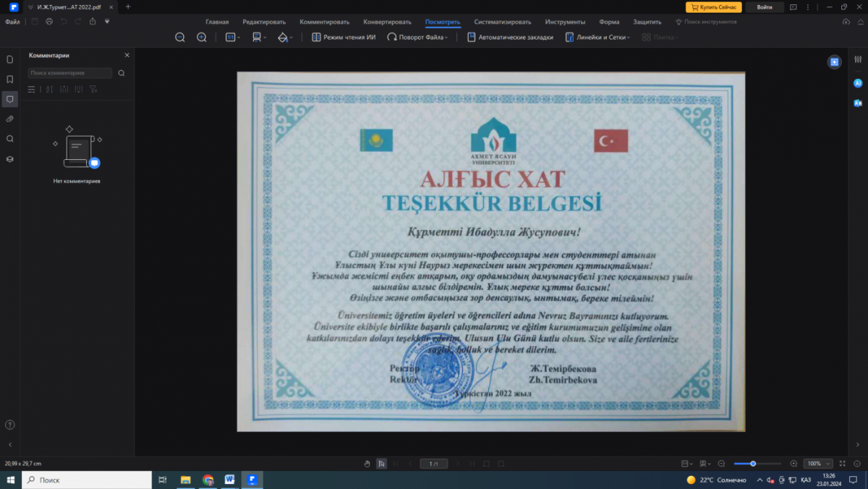Open the 1:1 page size dropdown
This screenshot has height=489, width=868.
233,37
